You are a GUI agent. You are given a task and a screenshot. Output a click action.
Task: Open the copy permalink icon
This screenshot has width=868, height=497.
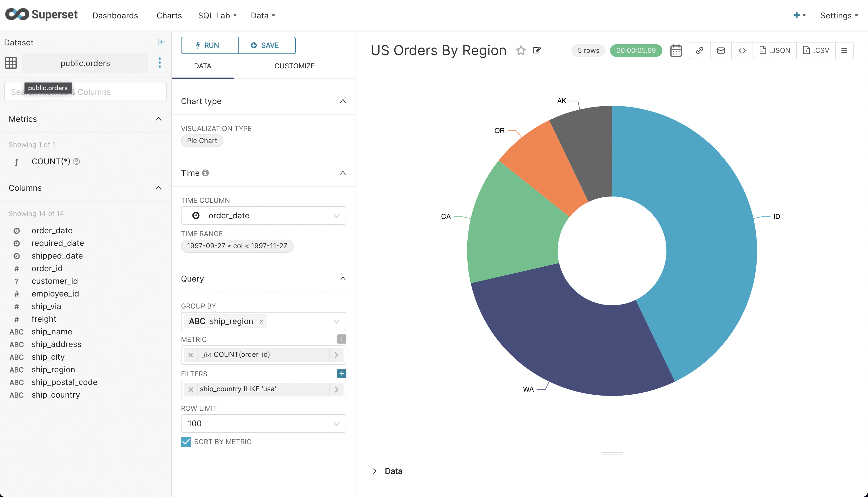(x=699, y=50)
